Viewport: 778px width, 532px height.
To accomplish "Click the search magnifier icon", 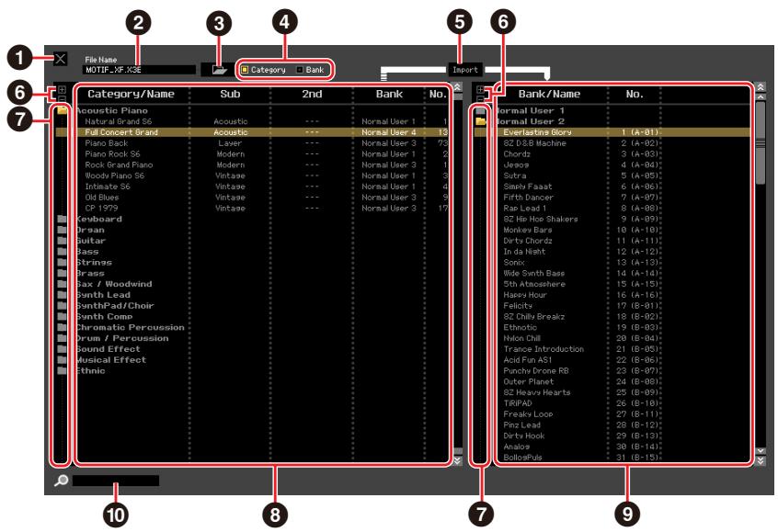I will tap(61, 480).
